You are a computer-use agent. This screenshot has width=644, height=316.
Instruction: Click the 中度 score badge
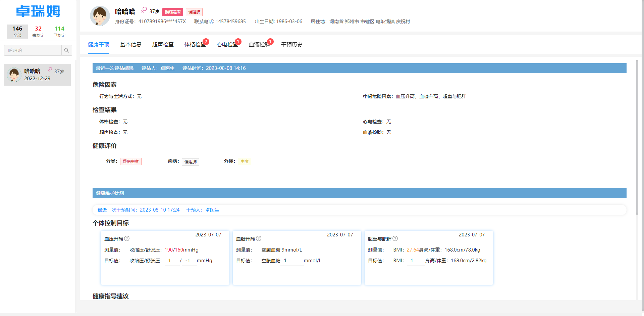pyautogui.click(x=245, y=161)
